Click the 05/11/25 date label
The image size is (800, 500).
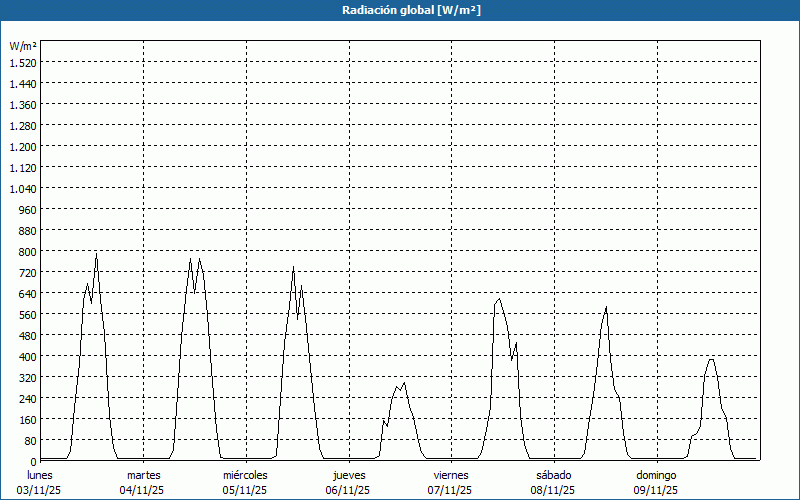tap(245, 490)
